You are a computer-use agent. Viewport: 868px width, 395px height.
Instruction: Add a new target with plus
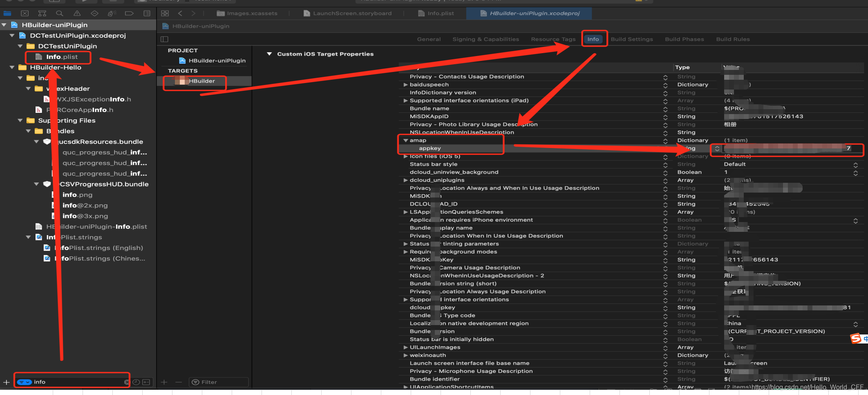click(x=164, y=382)
